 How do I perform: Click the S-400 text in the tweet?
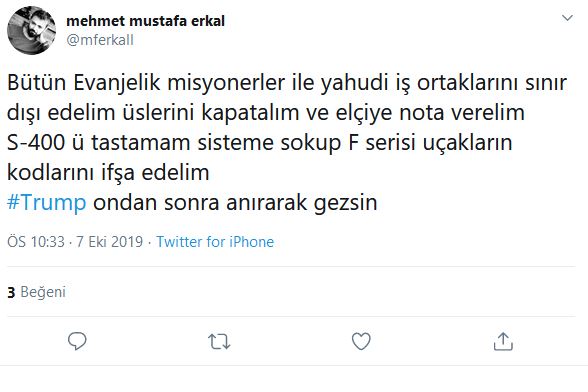click(36, 143)
